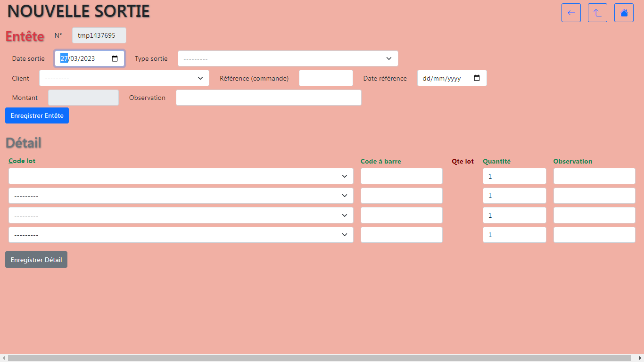
Task: Go to home via house icon
Action: [624, 13]
